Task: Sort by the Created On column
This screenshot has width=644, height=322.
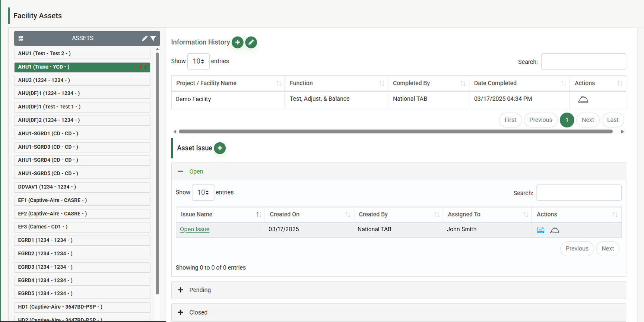Action: click(x=310, y=214)
